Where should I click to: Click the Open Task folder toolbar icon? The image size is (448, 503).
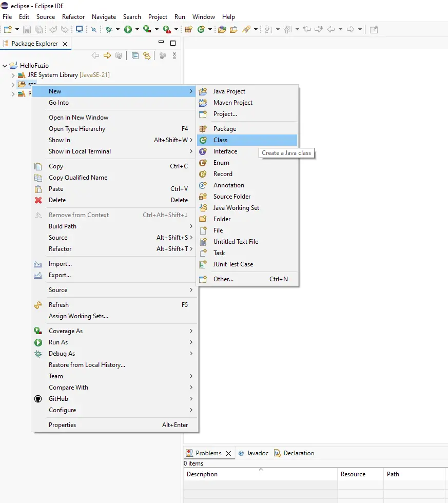[x=234, y=30]
